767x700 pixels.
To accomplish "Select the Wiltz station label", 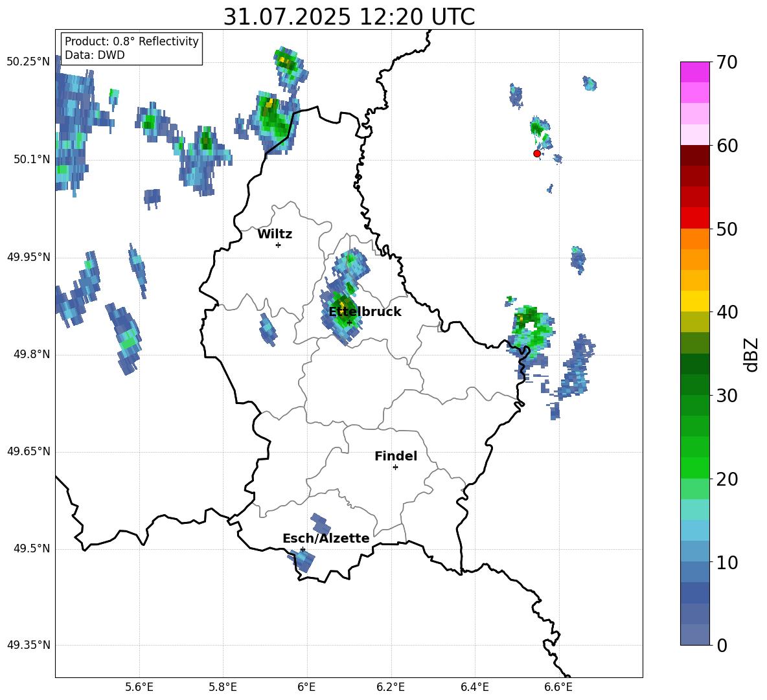I will pos(275,234).
